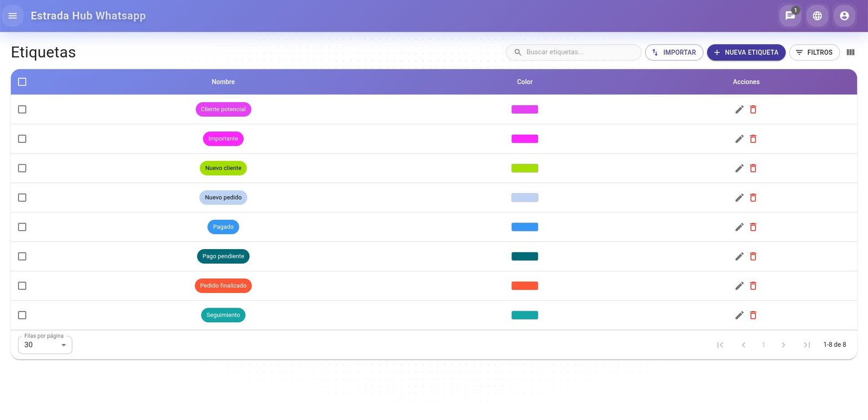This screenshot has width=868, height=420.
Task: Check the Nuevo cliente row checkbox
Action: click(22, 168)
